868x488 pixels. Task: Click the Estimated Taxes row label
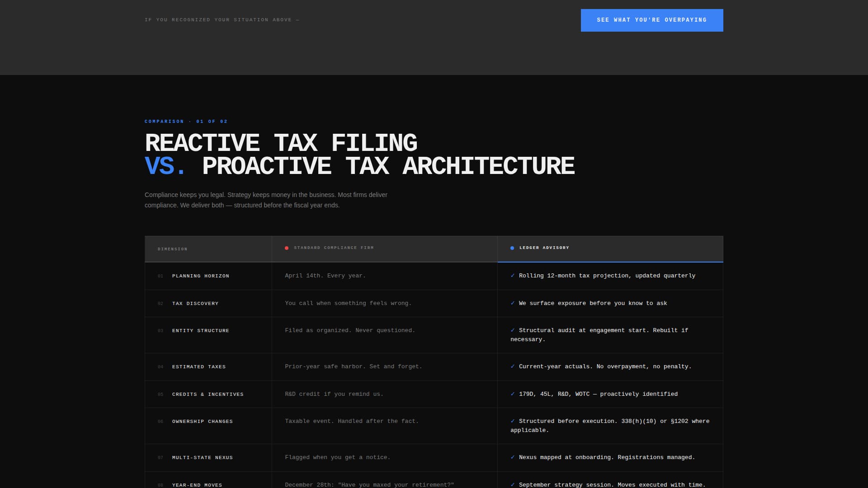coord(199,367)
